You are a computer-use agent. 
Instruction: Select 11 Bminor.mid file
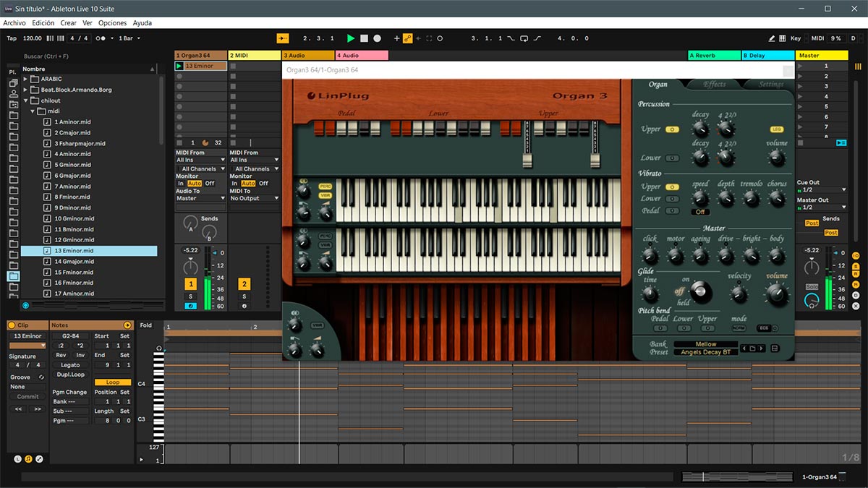[x=74, y=229]
